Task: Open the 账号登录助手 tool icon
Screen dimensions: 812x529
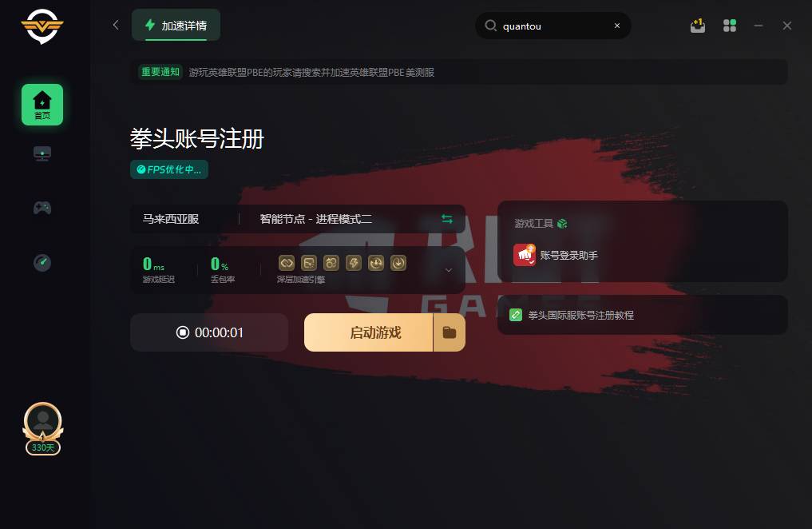Action: [524, 255]
